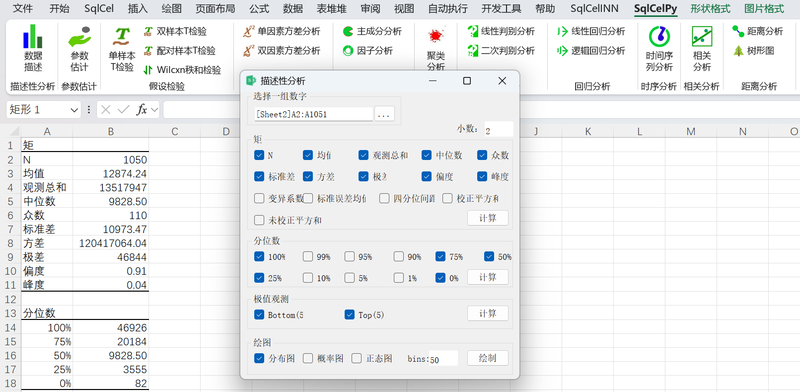This screenshot has height=392, width=800.
Task: Select column C header
Action: coord(174,132)
